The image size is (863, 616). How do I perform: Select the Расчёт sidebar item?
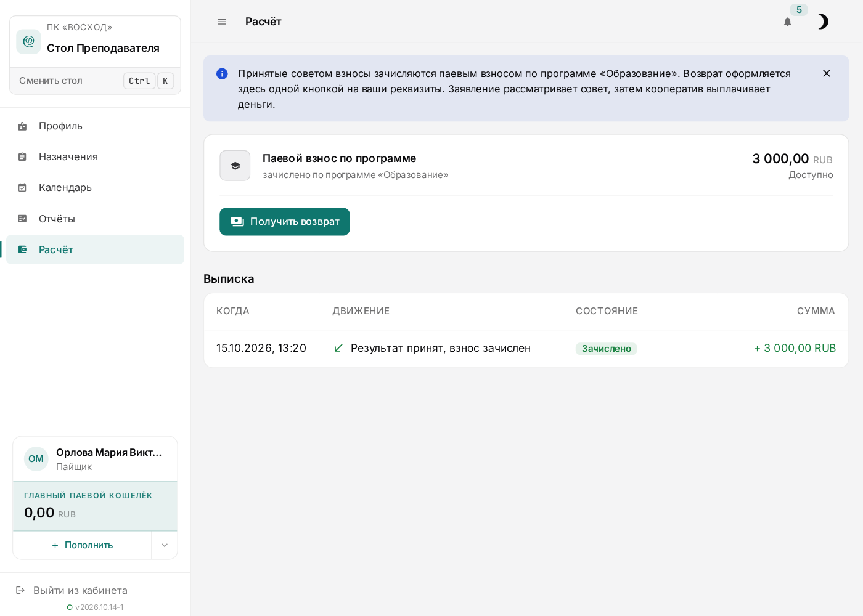[x=95, y=249]
